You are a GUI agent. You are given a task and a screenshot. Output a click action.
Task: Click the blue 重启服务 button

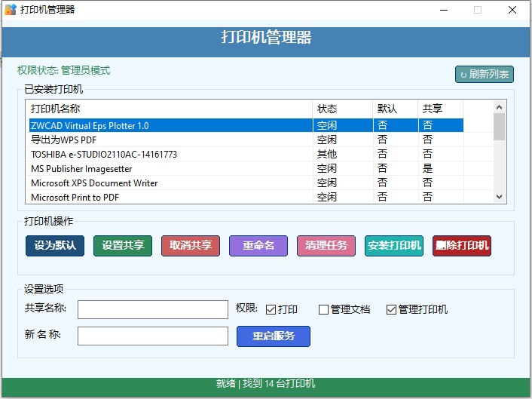tap(273, 336)
